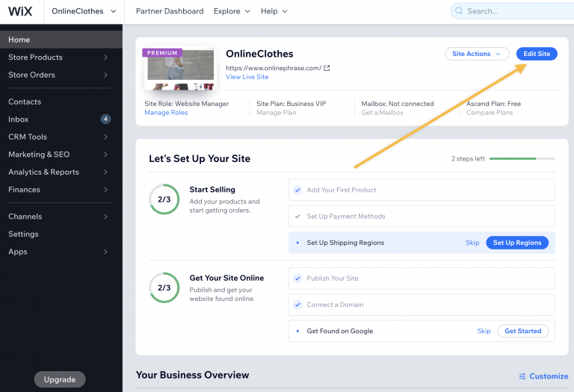Click the Let's Set Up Your Site heading

click(x=200, y=159)
